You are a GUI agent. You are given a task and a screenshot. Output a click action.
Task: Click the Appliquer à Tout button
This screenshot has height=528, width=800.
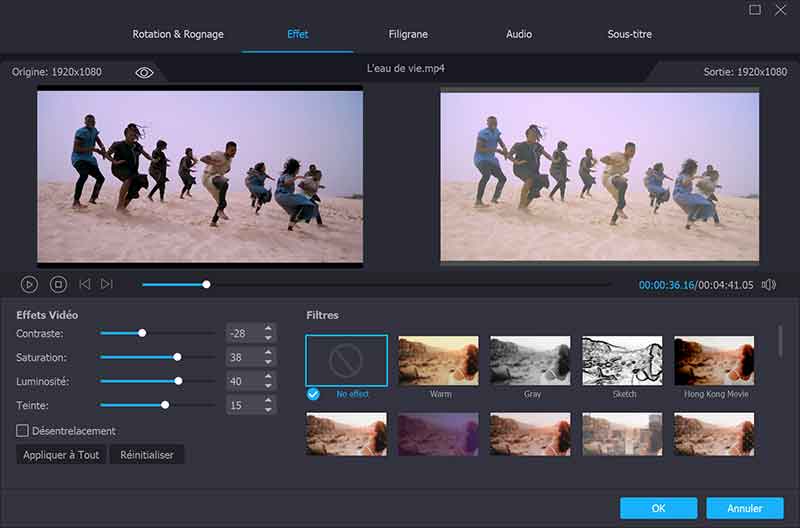point(61,455)
